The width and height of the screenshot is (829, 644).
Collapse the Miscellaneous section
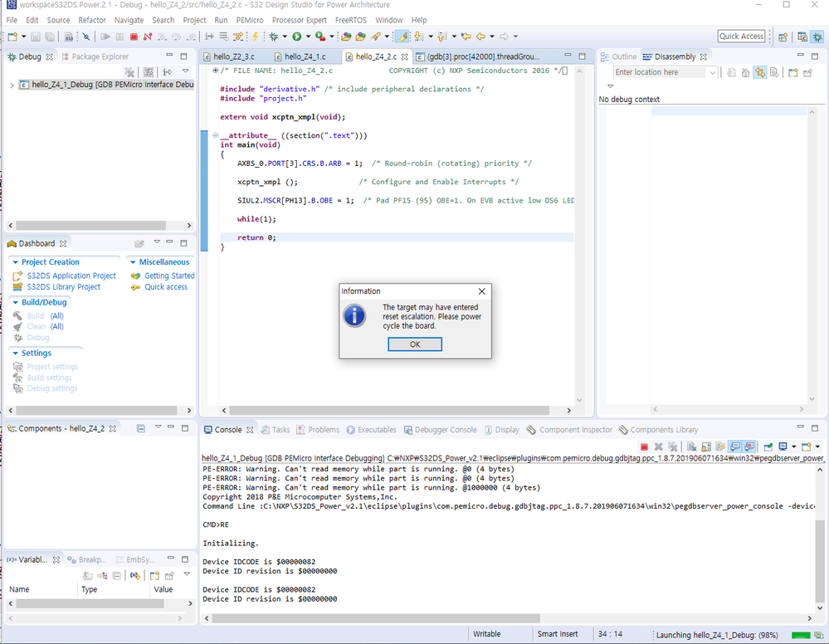(133, 262)
